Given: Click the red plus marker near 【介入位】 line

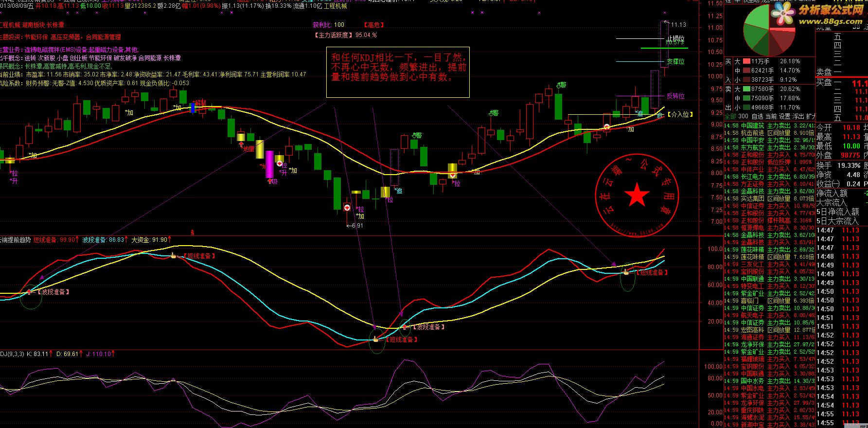Looking at the screenshot, I should (x=607, y=127).
